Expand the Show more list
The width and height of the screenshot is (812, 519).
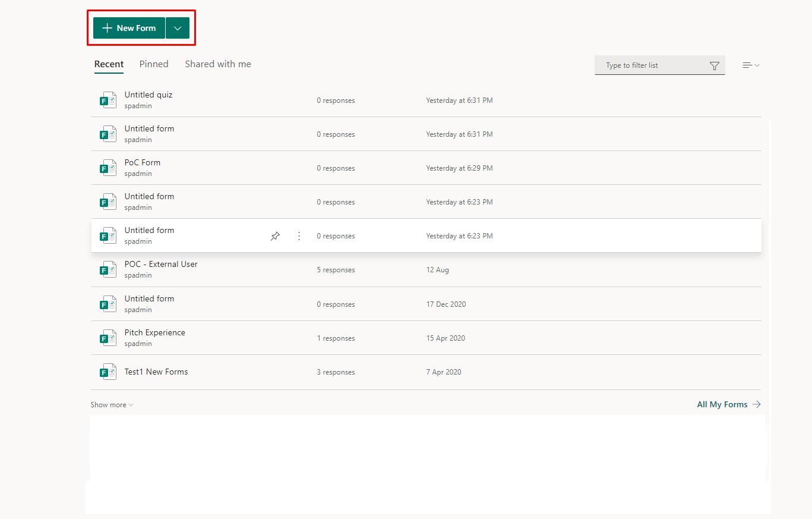112,405
